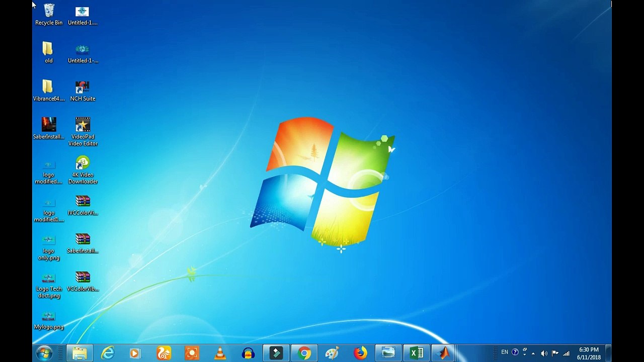Open Audacity from the taskbar
The image size is (644, 362).
(x=248, y=353)
